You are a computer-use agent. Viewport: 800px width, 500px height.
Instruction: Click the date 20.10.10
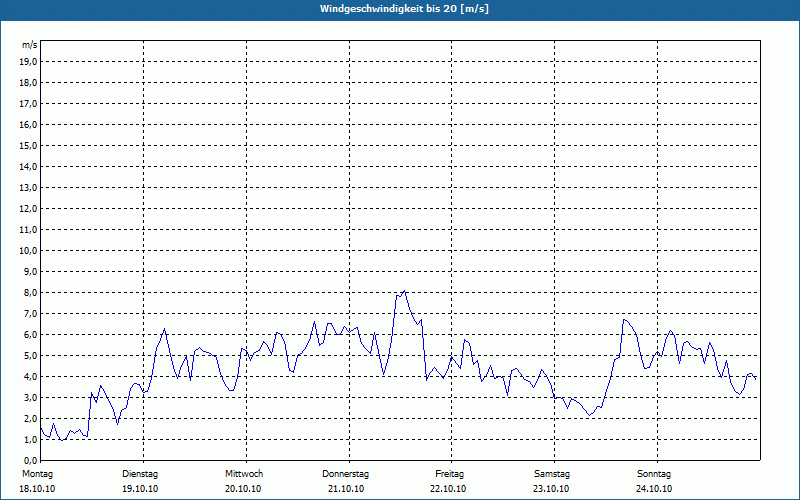pyautogui.click(x=243, y=489)
